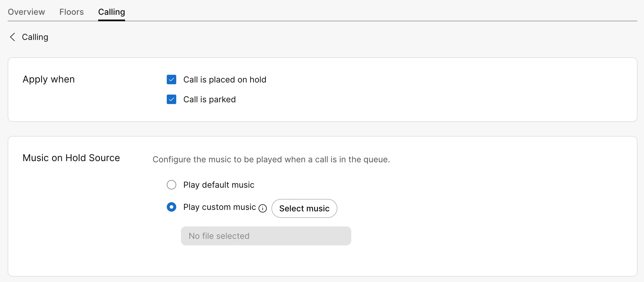644x282 pixels.
Task: Click the 'Play default music' label text
Action: tap(219, 185)
